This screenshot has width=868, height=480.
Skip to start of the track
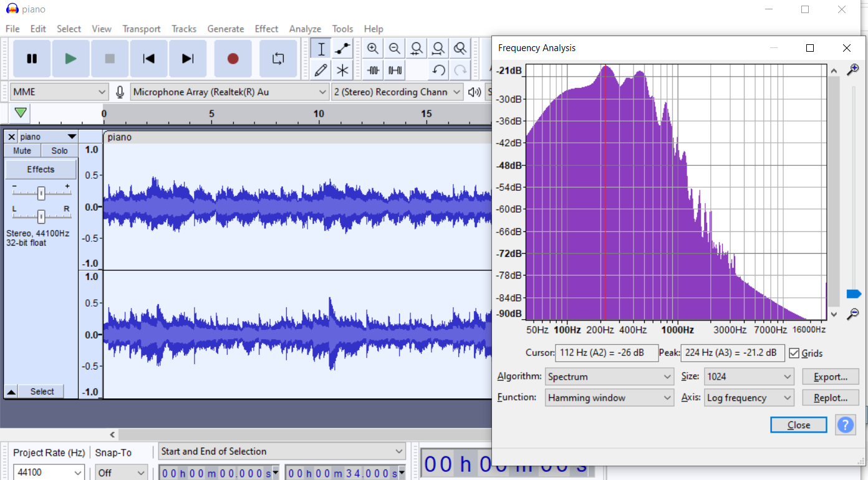tap(148, 59)
